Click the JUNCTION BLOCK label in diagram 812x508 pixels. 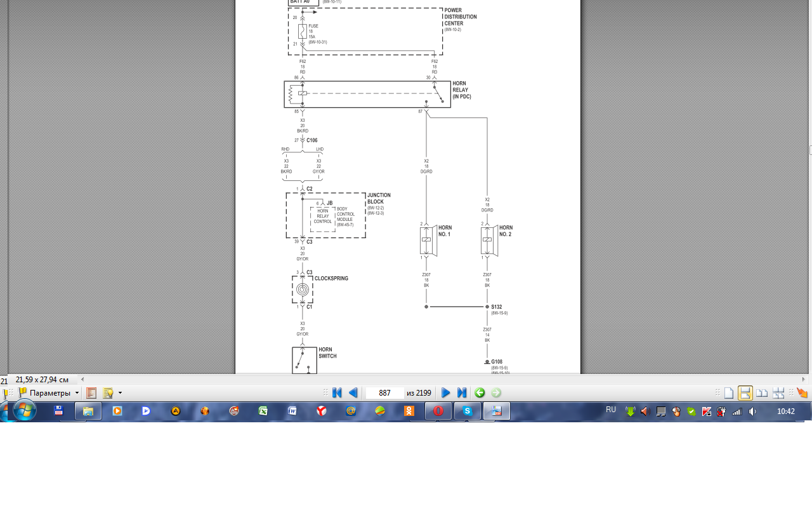pos(379,199)
